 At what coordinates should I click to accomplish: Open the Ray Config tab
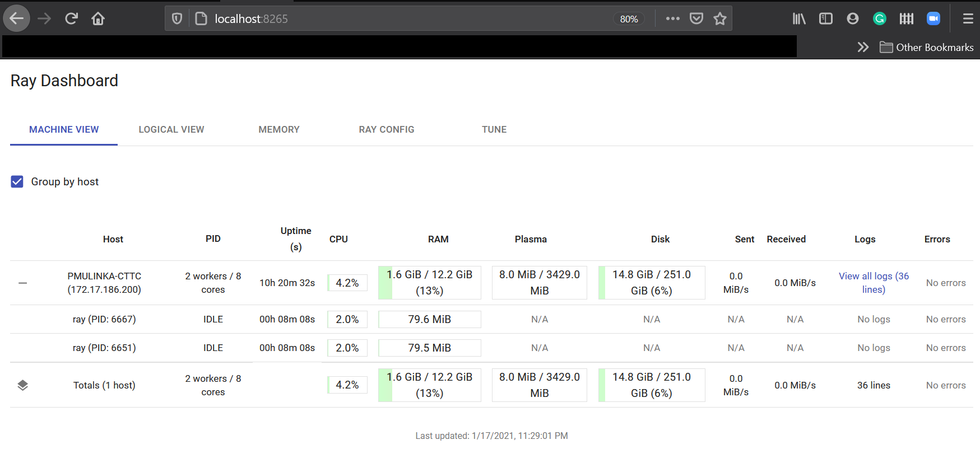[x=387, y=129]
